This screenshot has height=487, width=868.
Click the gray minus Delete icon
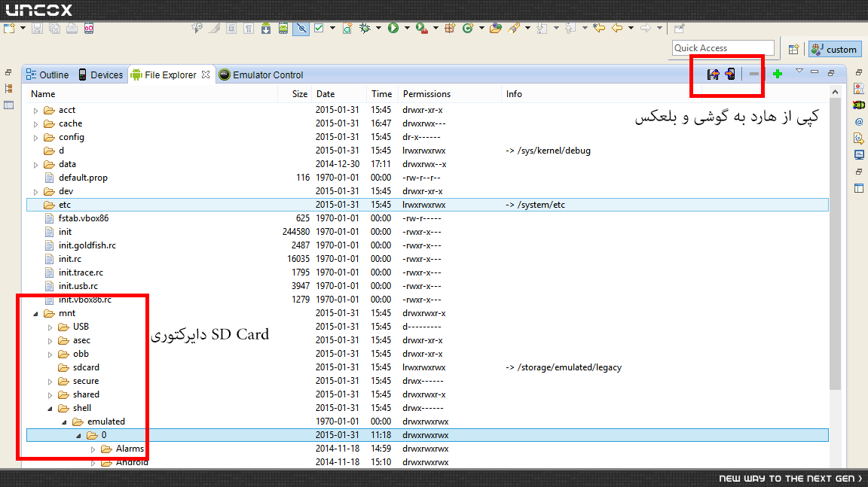(754, 74)
